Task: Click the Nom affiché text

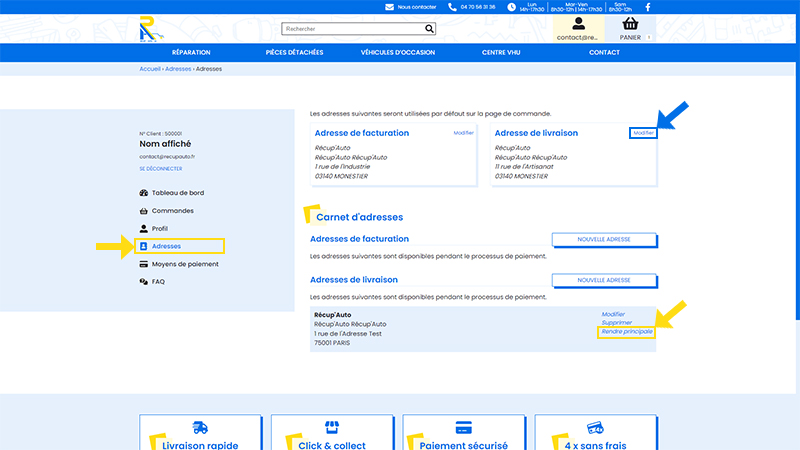Action: [x=165, y=144]
